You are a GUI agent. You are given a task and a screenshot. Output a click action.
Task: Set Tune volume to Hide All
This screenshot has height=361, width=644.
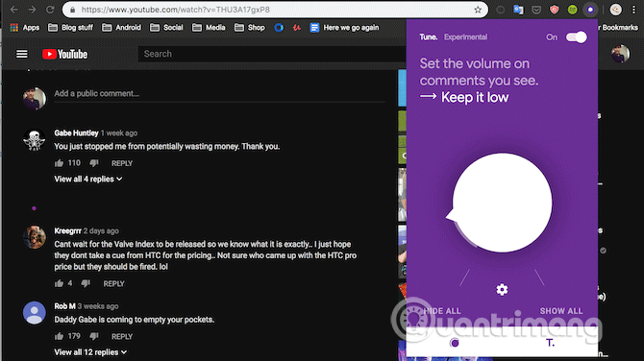pyautogui.click(x=442, y=311)
